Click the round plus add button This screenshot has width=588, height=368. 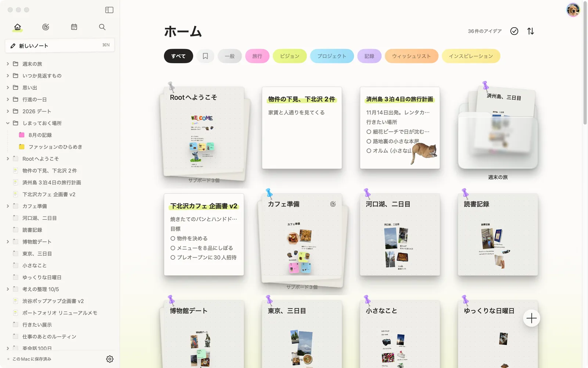point(531,318)
